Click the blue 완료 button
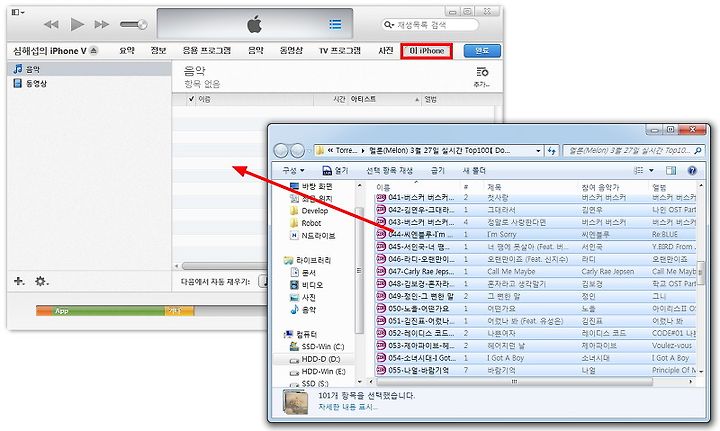This screenshot has height=431, width=720. (x=482, y=50)
